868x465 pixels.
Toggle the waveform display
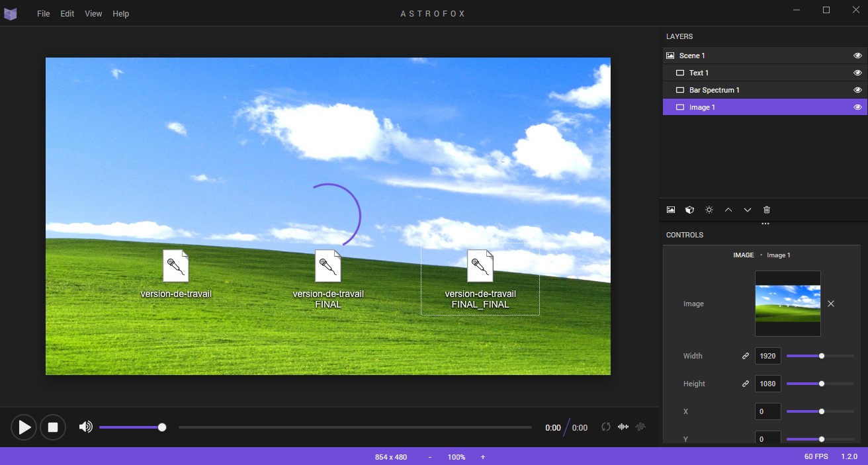click(x=623, y=427)
